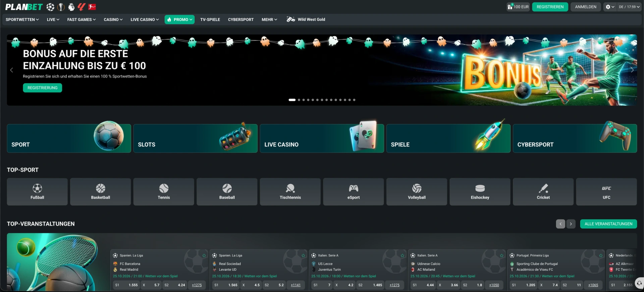Expand the Sportwetten dropdown menu
The width and height of the screenshot is (644, 292).
click(x=22, y=19)
